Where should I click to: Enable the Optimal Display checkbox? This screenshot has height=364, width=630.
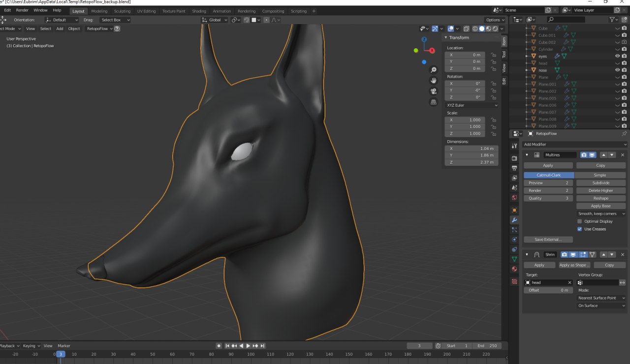(579, 221)
